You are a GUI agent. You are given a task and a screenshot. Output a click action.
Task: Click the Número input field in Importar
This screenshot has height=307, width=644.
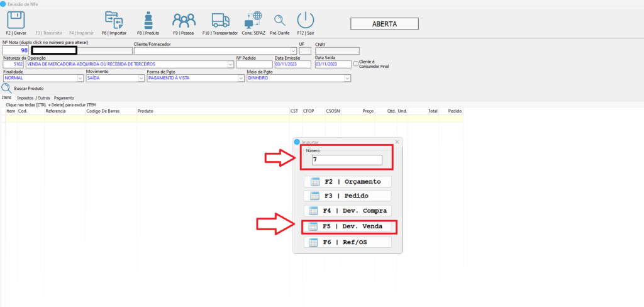click(347, 160)
